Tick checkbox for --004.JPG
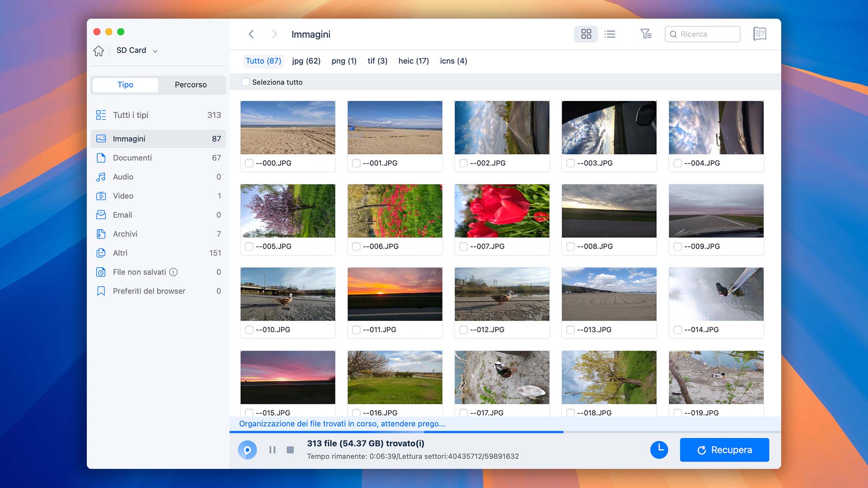 tap(677, 163)
